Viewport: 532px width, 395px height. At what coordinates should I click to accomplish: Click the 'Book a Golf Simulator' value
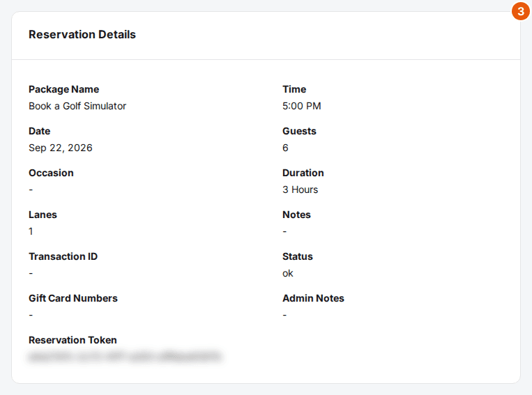coord(77,106)
